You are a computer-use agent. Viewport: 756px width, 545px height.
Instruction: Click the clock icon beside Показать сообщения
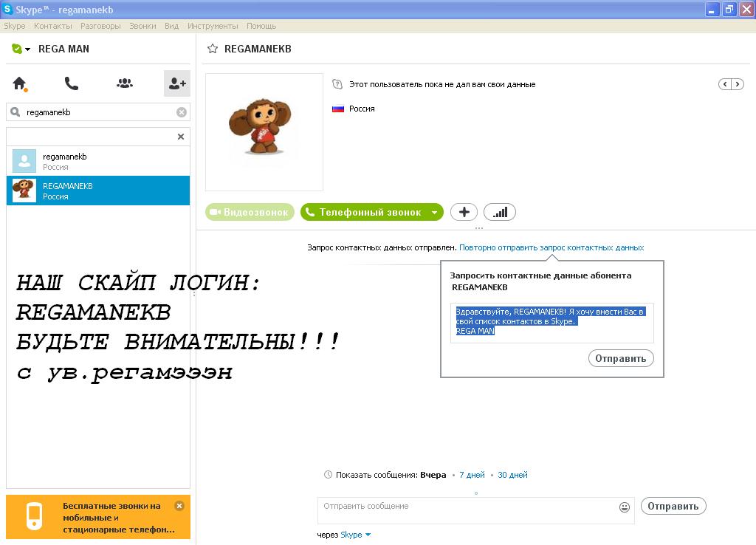point(328,475)
